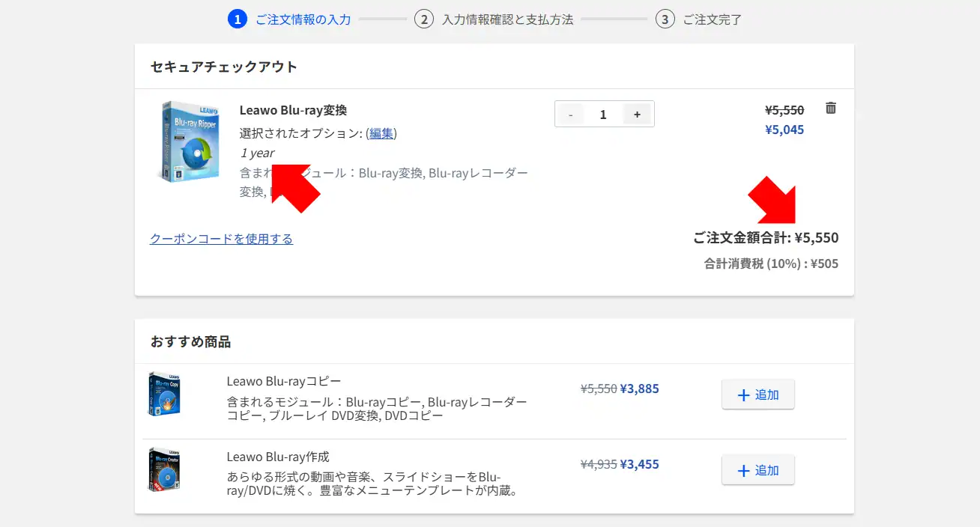This screenshot has height=527, width=980.
Task: Click the Leawo Blu-rayコピー product thumbnail
Action: (164, 394)
